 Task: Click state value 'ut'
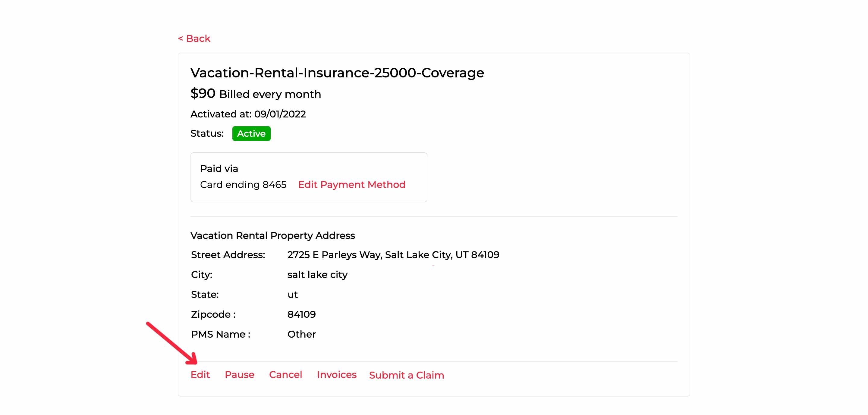292,295
